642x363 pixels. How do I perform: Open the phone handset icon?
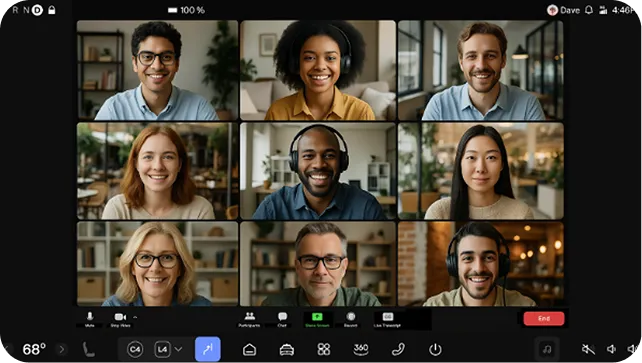point(398,349)
